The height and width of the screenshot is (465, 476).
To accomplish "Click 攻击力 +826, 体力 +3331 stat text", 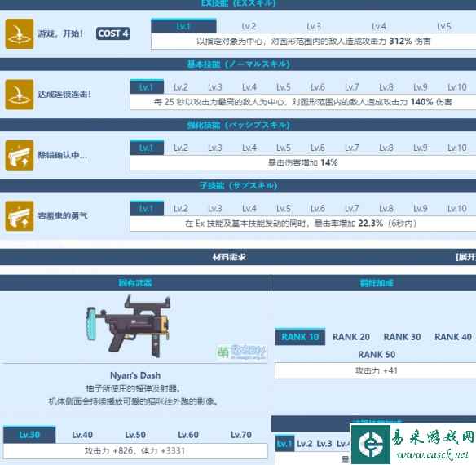I will pos(135,450).
